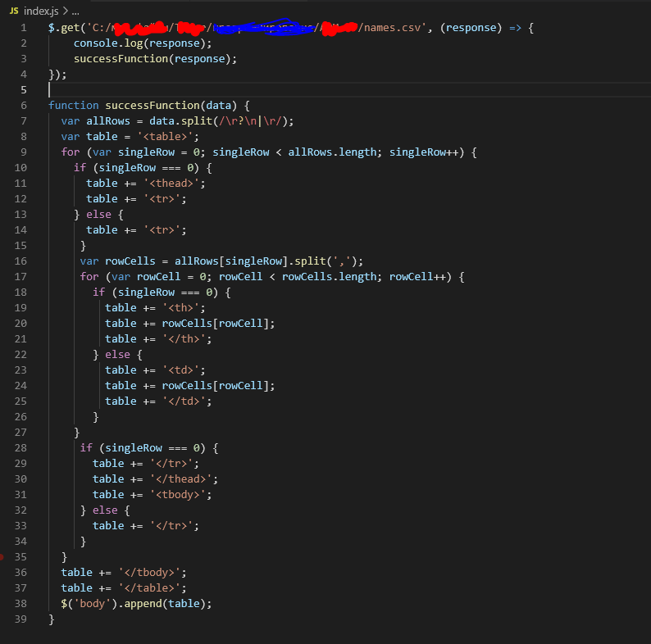The image size is (651, 644).
Task: Click 'successFunction(response);' on line 3
Action: (155, 59)
